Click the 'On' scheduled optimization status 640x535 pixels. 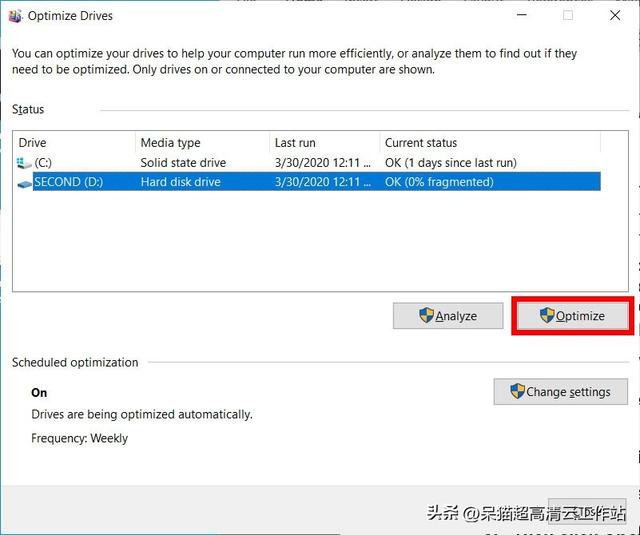[39, 393]
